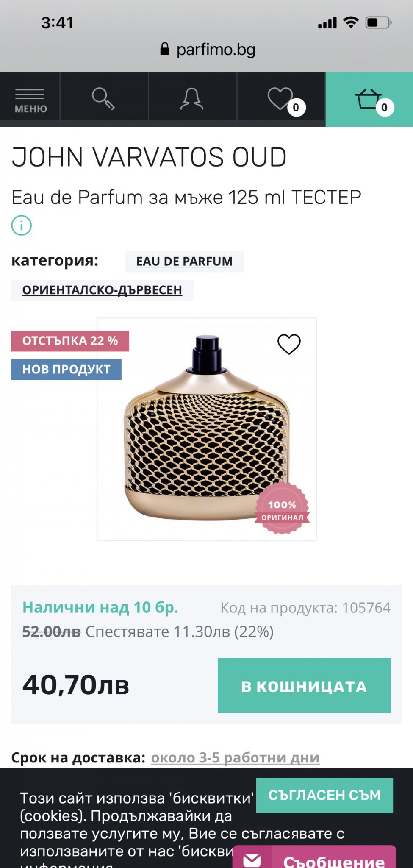
Task: Add product with В КОШНИЦАТА button
Action: point(304,685)
